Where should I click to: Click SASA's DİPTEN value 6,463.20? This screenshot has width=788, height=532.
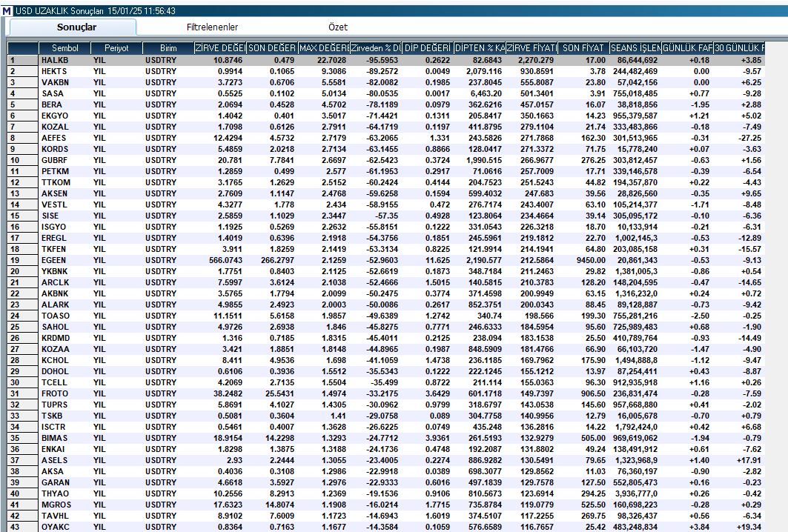click(486, 93)
